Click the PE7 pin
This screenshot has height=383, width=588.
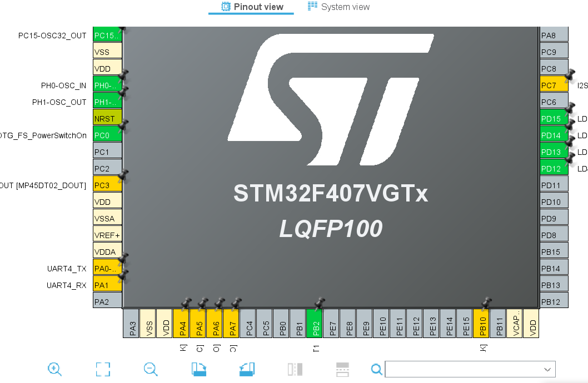tap(331, 324)
